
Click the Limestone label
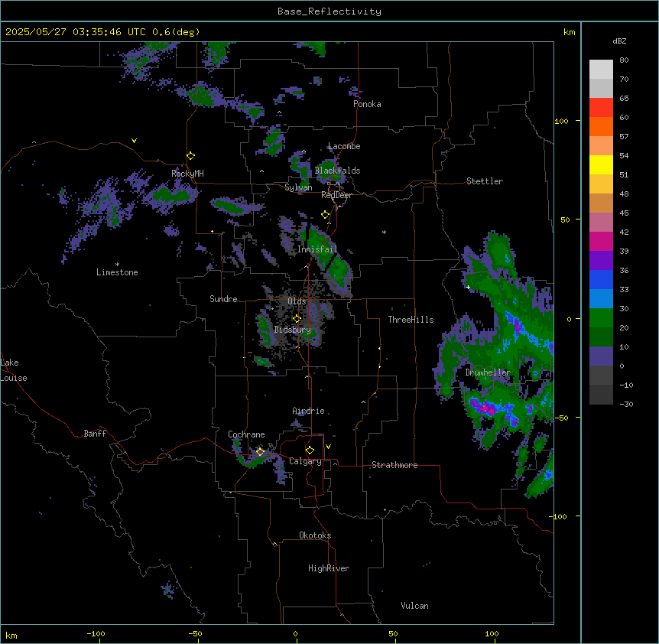tap(117, 272)
